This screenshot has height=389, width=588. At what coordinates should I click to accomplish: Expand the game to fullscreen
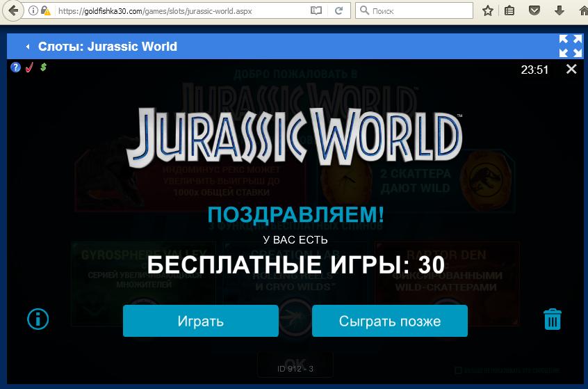pos(571,46)
